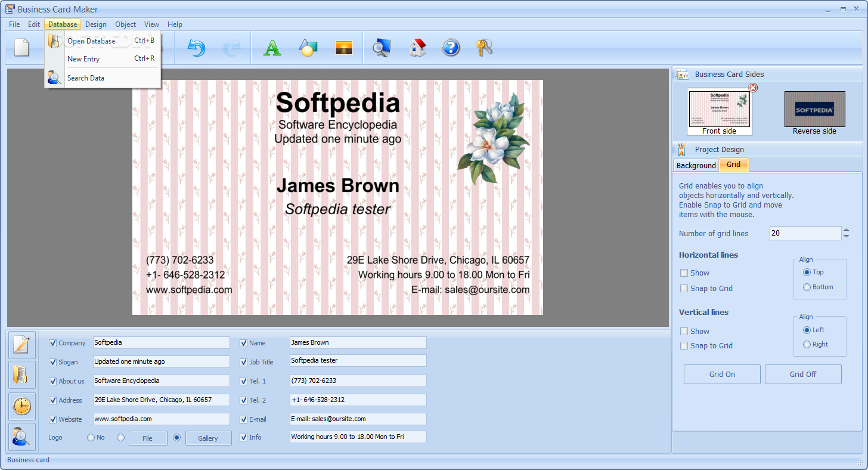The height and width of the screenshot is (470, 868).
Task: Click the house Home icon in toolbar
Action: click(418, 48)
